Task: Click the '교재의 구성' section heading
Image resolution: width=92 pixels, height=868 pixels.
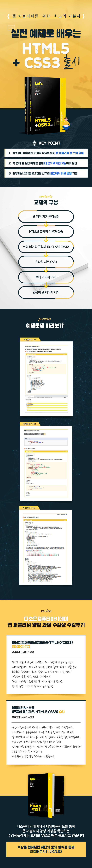Action: 46,202
